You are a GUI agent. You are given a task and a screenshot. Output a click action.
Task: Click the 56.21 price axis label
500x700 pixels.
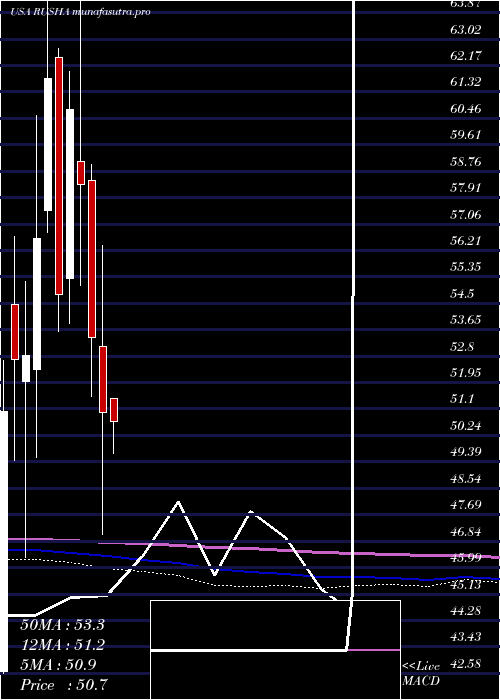pyautogui.click(x=466, y=242)
